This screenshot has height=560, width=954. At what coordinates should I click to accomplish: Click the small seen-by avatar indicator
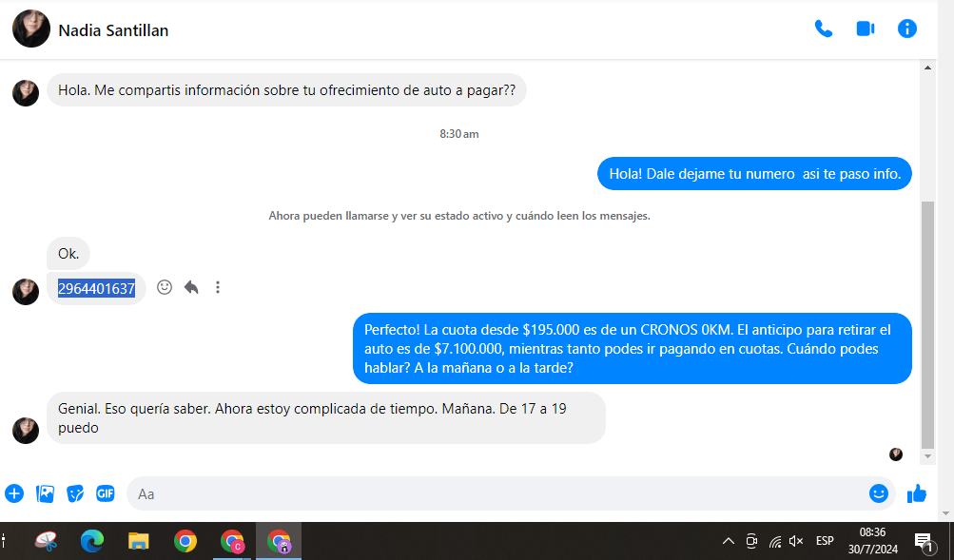896,454
